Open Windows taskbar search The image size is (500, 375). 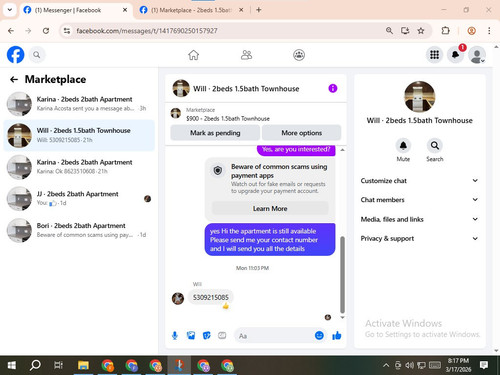point(35,365)
